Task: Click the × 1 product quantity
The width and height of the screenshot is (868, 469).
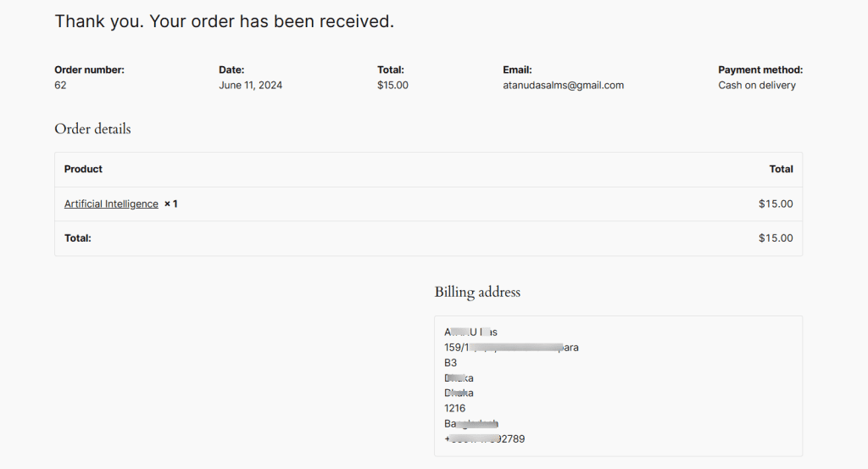Action: [171, 204]
